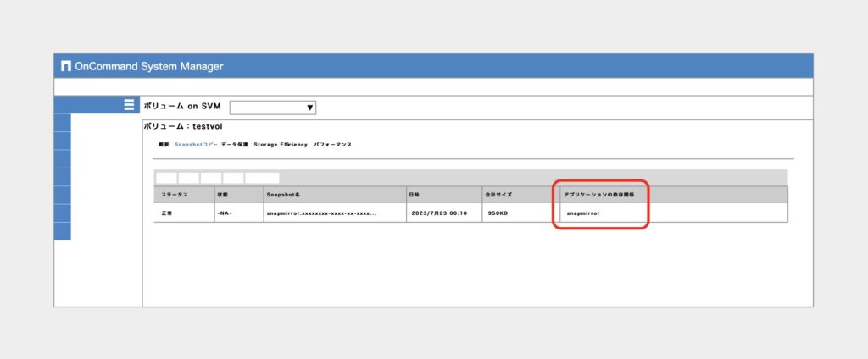Select the Snapshotコピー tab
868x359 pixels.
[196, 145]
